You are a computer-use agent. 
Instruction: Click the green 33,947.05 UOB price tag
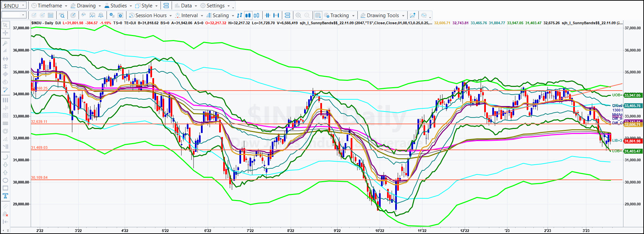pos(633,95)
